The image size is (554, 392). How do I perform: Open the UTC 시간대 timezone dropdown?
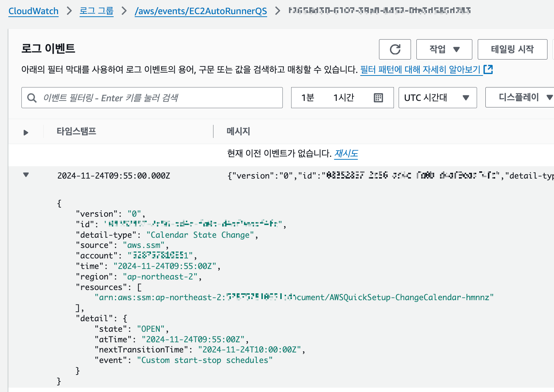click(x=437, y=98)
